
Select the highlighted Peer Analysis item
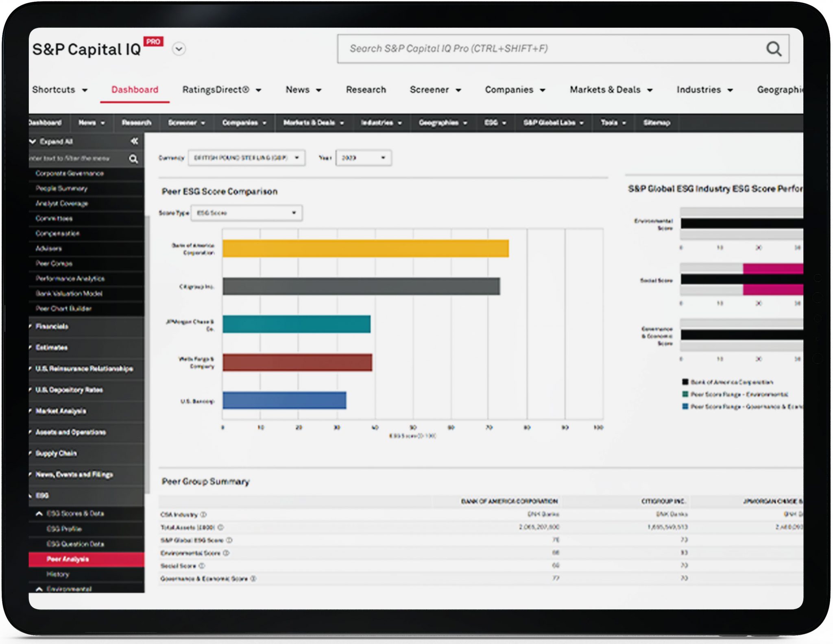click(86, 559)
